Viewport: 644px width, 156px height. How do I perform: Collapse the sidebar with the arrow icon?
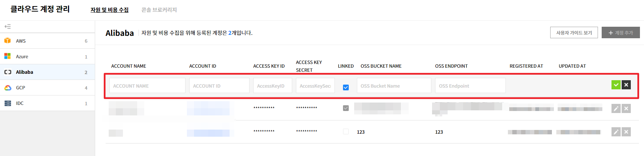(x=7, y=26)
